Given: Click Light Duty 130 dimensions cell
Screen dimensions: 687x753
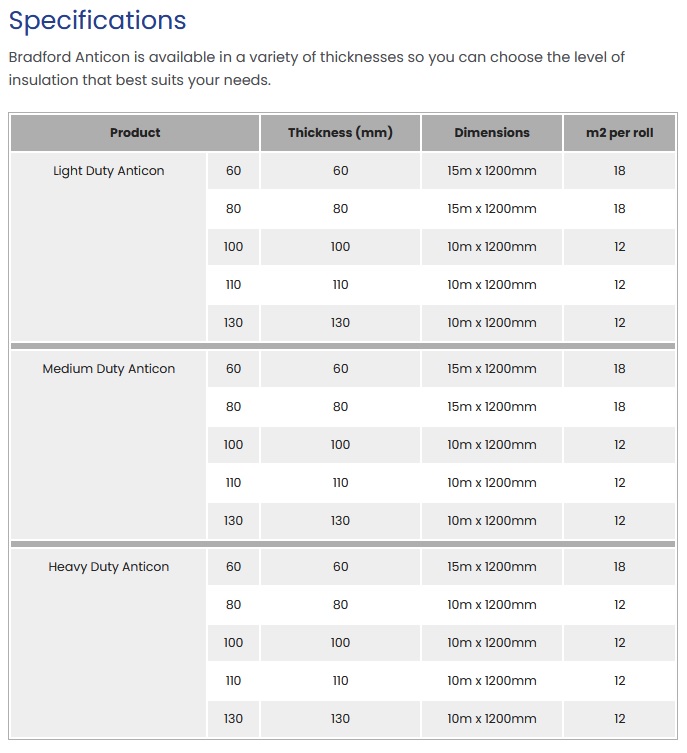Looking at the screenshot, I should tap(492, 323).
